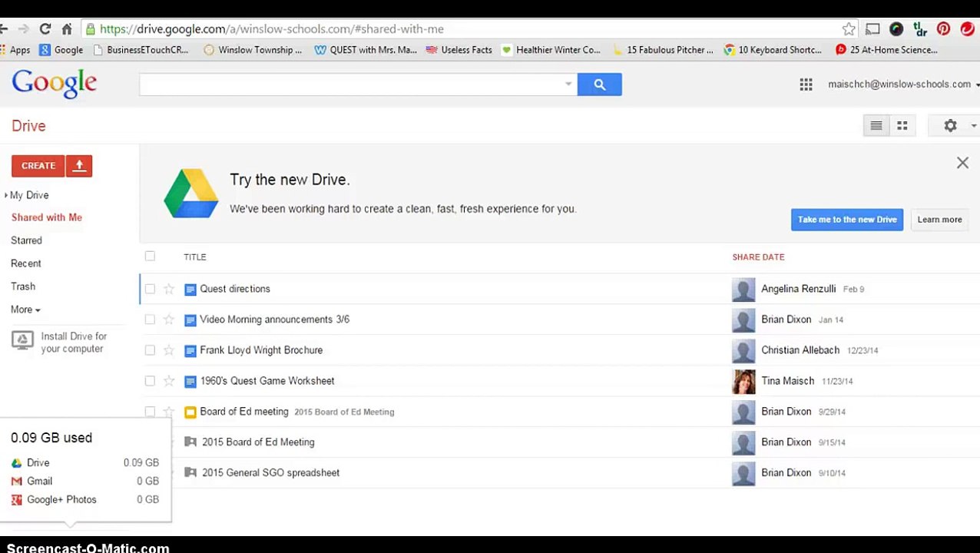Viewport: 980px width, 553px height.
Task: Check the Video Morning announcements checkbox
Action: (x=150, y=320)
